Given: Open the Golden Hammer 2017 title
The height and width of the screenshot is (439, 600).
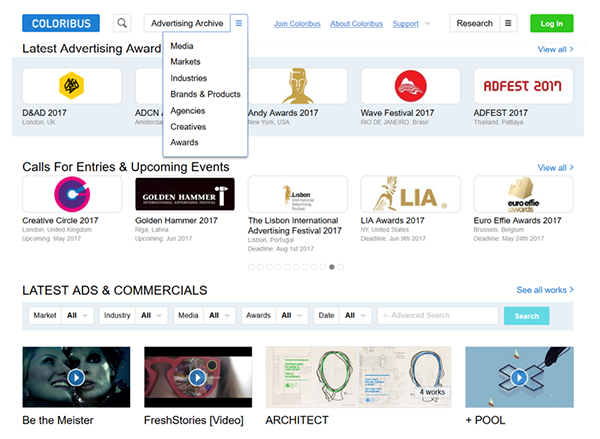Looking at the screenshot, I should pyautogui.click(x=176, y=220).
